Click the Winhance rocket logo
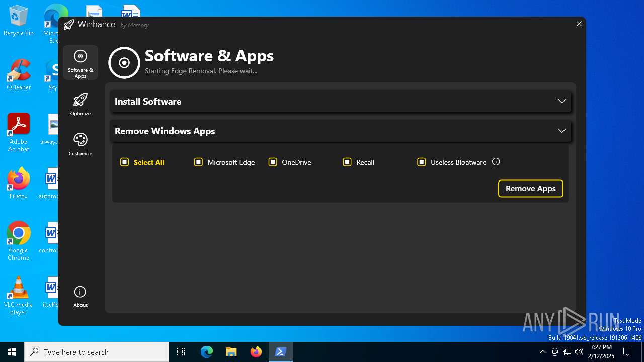The height and width of the screenshot is (362, 644). coord(69,24)
